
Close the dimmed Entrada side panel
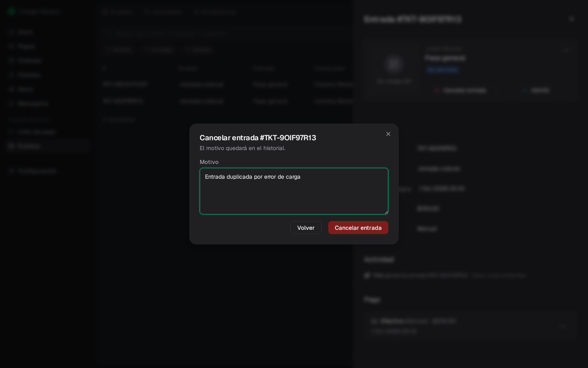click(572, 19)
